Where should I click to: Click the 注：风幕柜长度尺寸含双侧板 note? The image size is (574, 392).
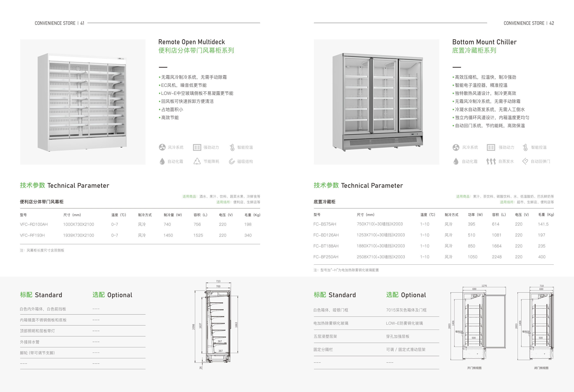42,250
